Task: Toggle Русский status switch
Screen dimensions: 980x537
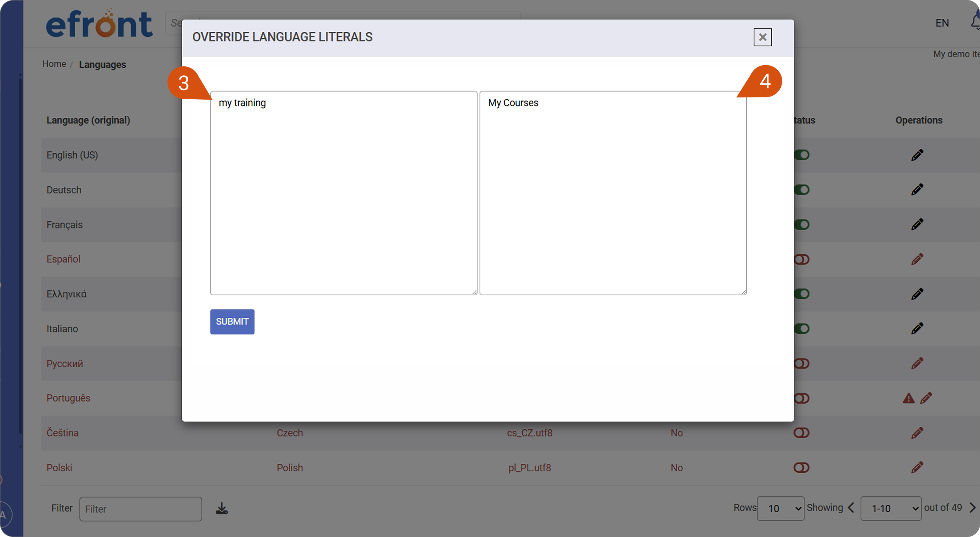Action: pos(802,363)
